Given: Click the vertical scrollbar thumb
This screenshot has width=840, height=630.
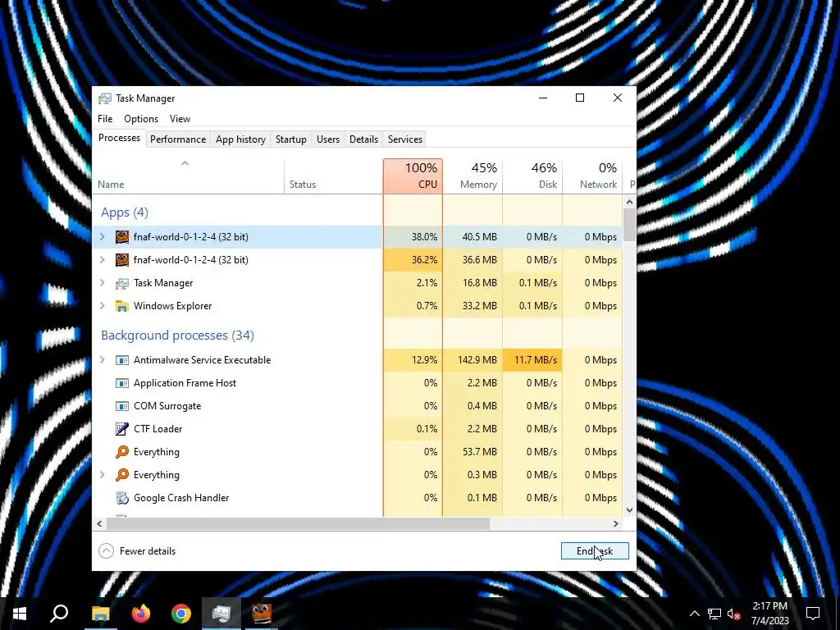Looking at the screenshot, I should [629, 225].
